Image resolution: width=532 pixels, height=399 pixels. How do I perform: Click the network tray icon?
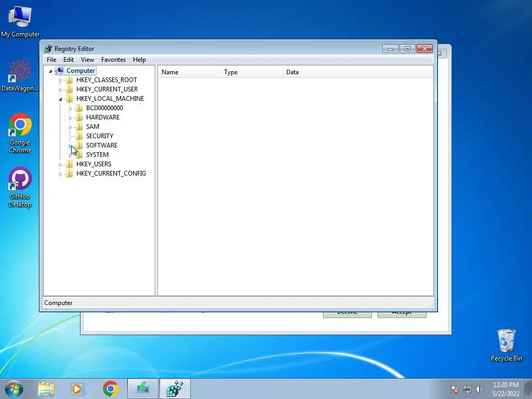(x=467, y=389)
